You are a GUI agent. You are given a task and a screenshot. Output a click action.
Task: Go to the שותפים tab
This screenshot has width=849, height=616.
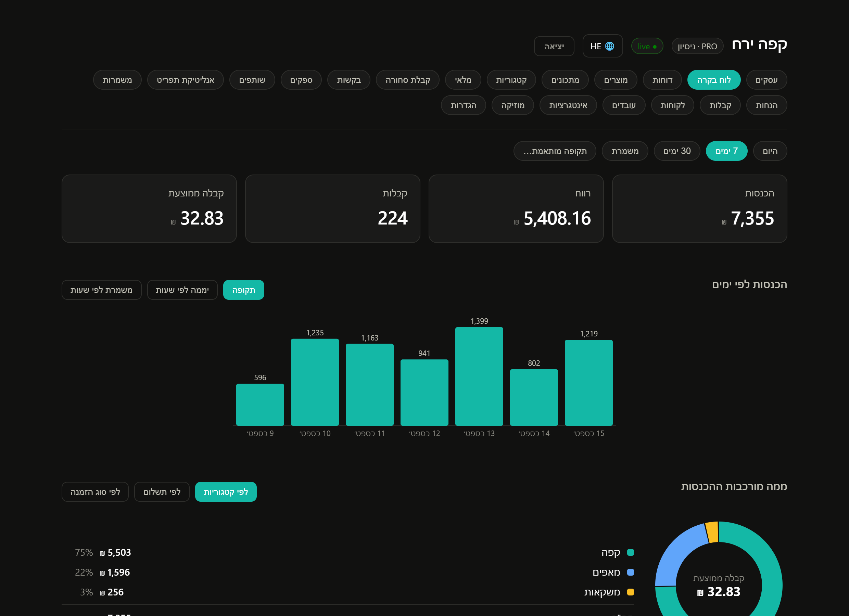(252, 80)
